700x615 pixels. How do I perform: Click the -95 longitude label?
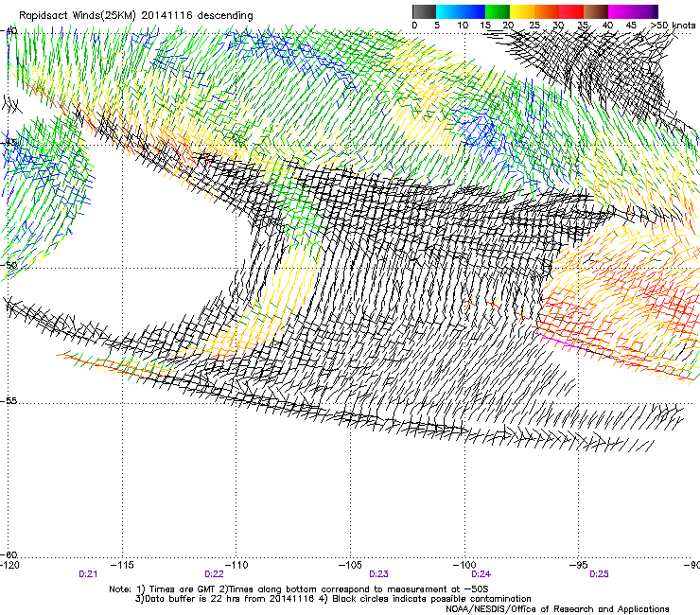(x=579, y=565)
